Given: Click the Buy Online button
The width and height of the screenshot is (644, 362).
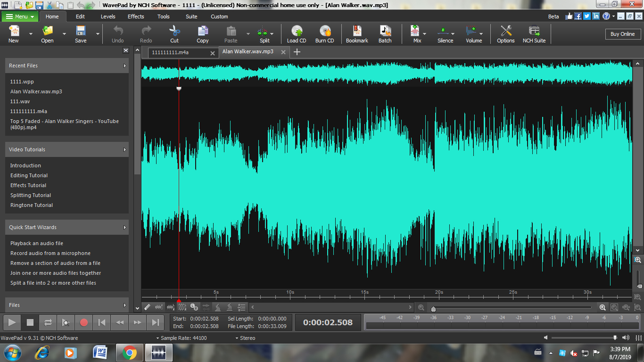Looking at the screenshot, I should (623, 34).
